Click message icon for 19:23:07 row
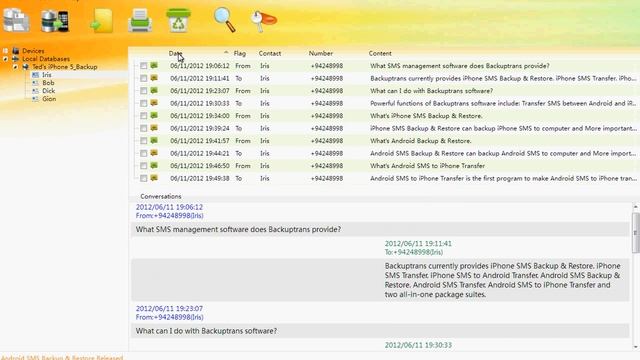 pyautogui.click(x=154, y=90)
